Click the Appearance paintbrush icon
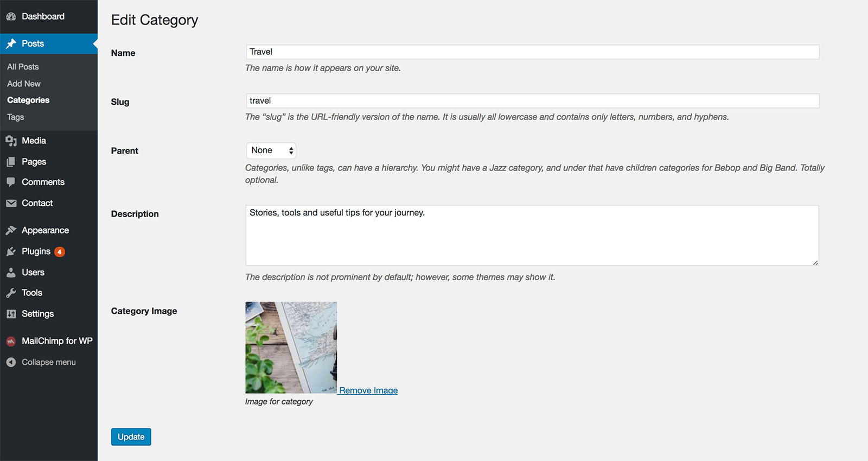 point(11,230)
